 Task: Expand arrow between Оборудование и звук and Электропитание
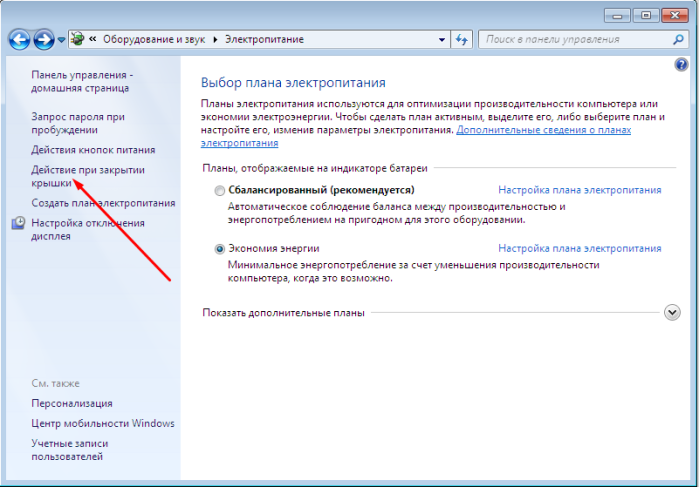pos(215,40)
